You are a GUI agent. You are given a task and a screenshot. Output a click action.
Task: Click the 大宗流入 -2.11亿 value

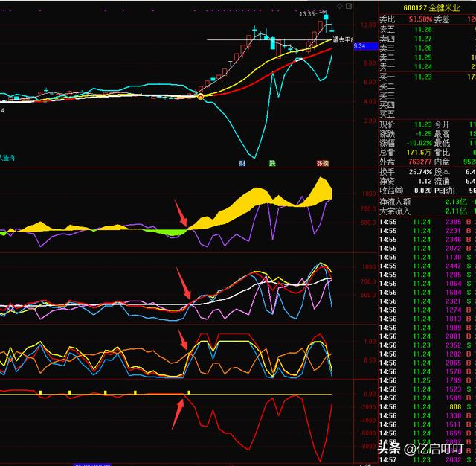454,211
